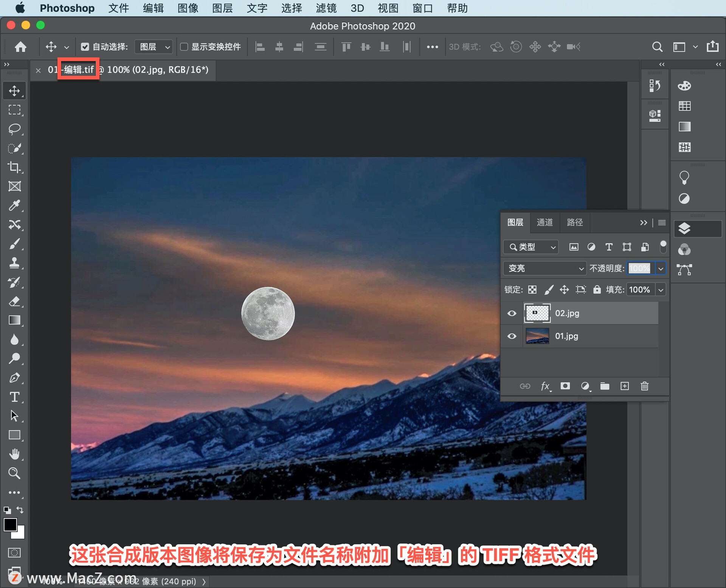
Task: Delete layer with the trash icon
Action: (645, 386)
